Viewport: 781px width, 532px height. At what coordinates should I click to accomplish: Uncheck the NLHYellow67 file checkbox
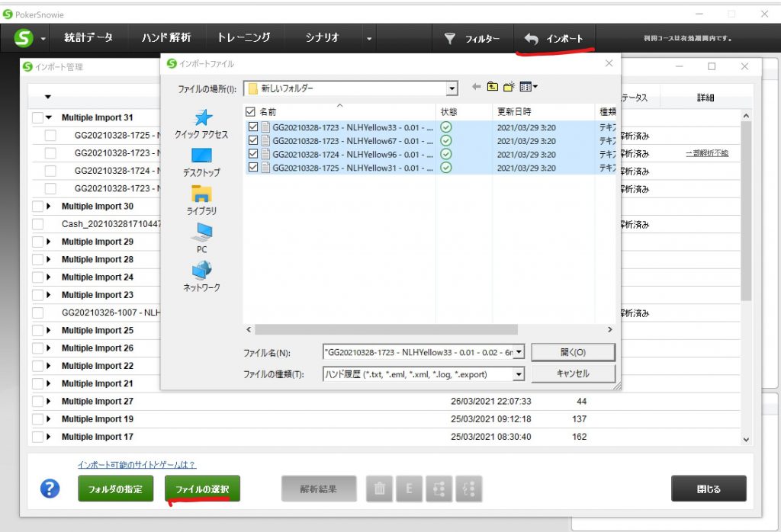(253, 140)
